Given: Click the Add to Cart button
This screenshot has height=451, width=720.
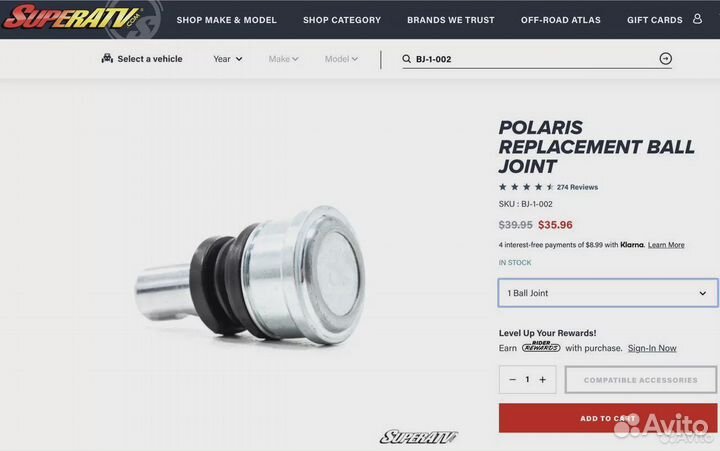Looking at the screenshot, I should [x=608, y=418].
